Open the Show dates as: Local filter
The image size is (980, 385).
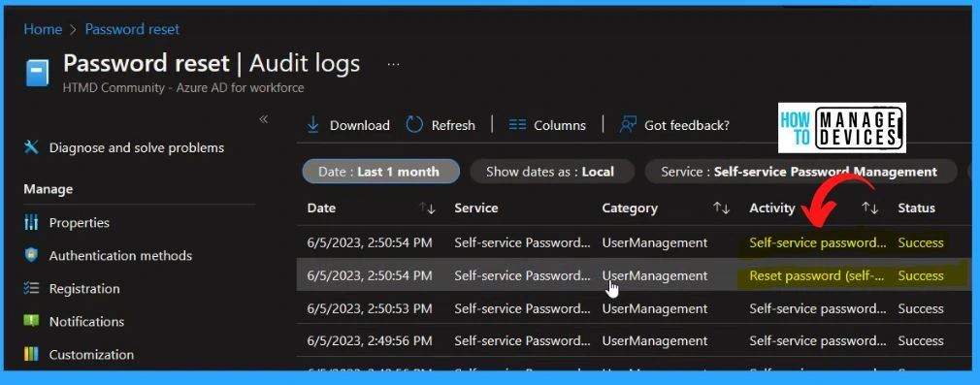click(552, 172)
